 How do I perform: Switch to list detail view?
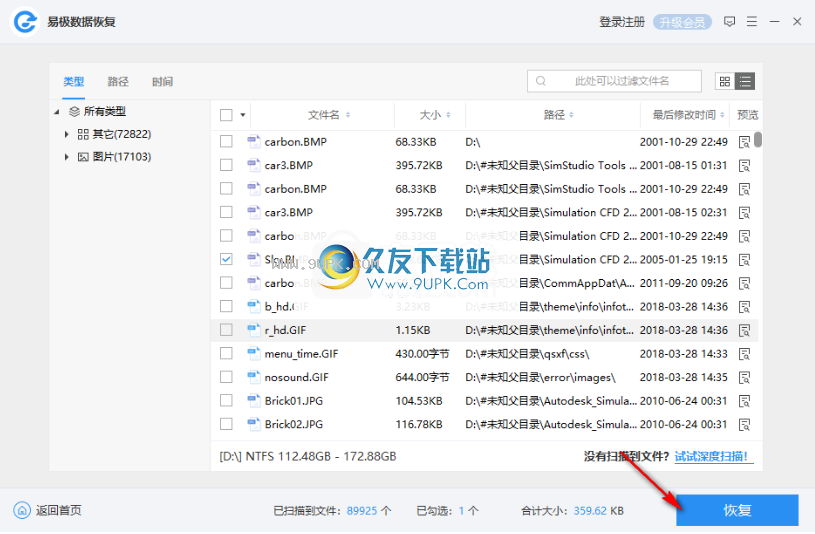745,81
